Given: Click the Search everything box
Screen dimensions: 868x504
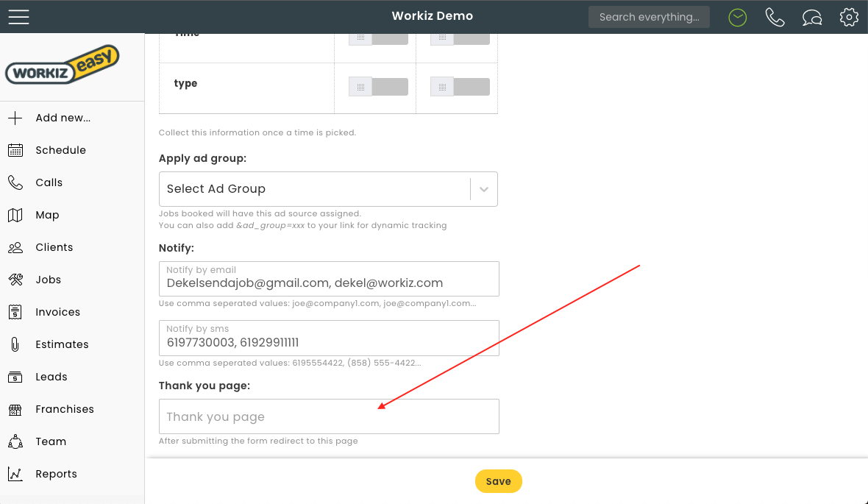Looking at the screenshot, I should pyautogui.click(x=649, y=17).
